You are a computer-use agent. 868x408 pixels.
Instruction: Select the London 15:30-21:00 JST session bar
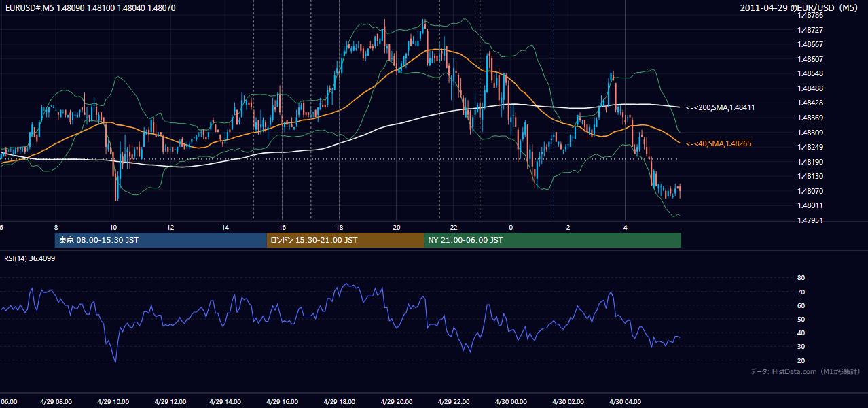click(x=345, y=240)
